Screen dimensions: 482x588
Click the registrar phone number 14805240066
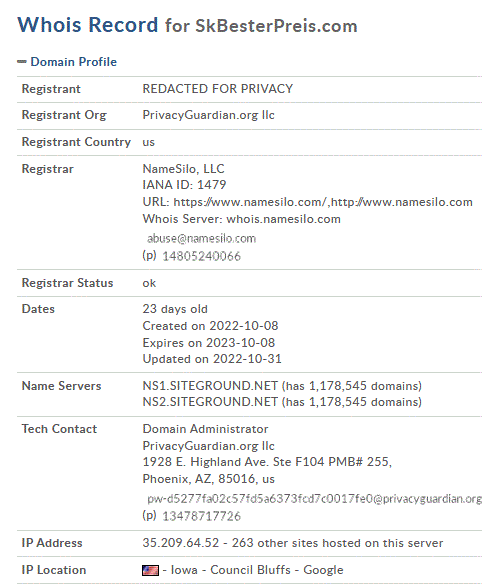[x=201, y=256]
